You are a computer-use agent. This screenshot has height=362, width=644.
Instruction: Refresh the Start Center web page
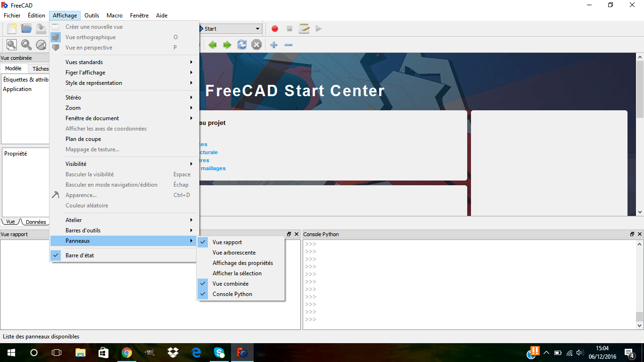click(x=242, y=45)
